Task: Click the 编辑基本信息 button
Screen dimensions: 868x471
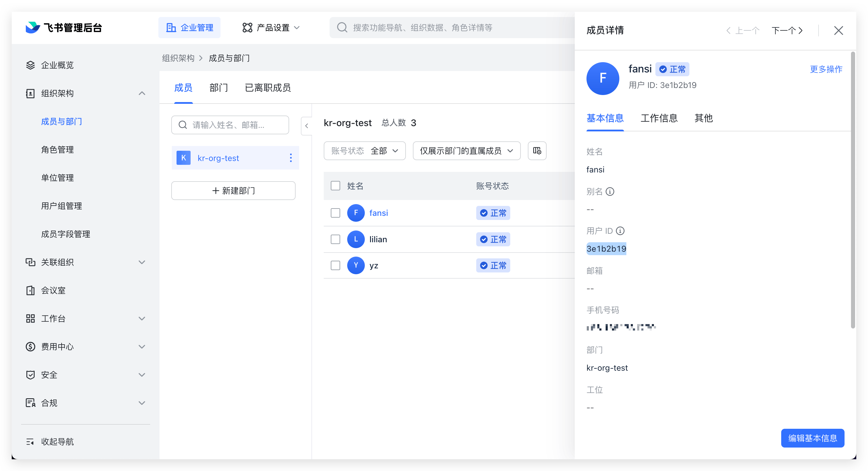Action: tap(812, 438)
